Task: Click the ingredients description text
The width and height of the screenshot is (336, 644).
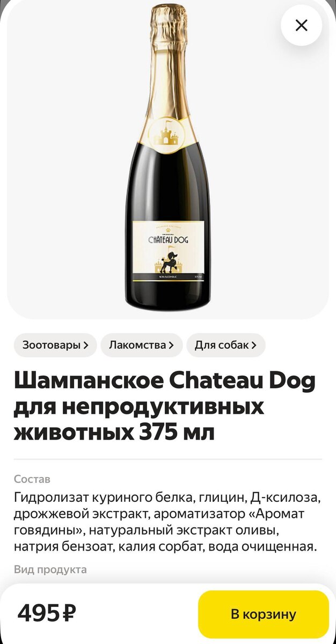Action: [167, 522]
